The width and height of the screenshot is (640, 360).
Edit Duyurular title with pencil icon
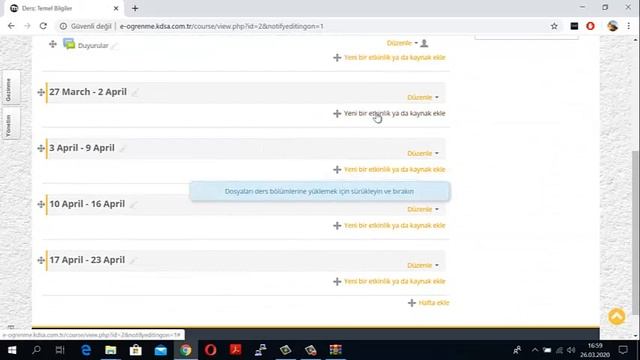pos(115,46)
